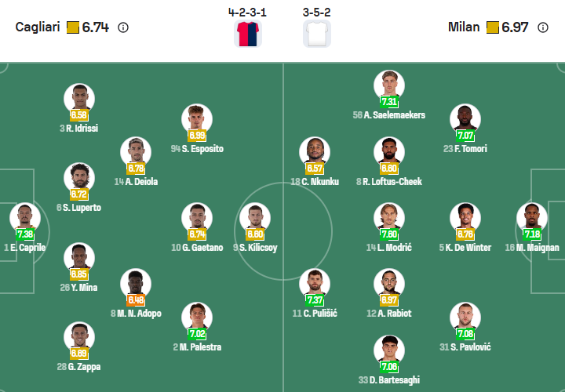Viewport: 565px width, 392px height.
Task: Click the 4-2-3-1 formation label
Action: (x=248, y=13)
